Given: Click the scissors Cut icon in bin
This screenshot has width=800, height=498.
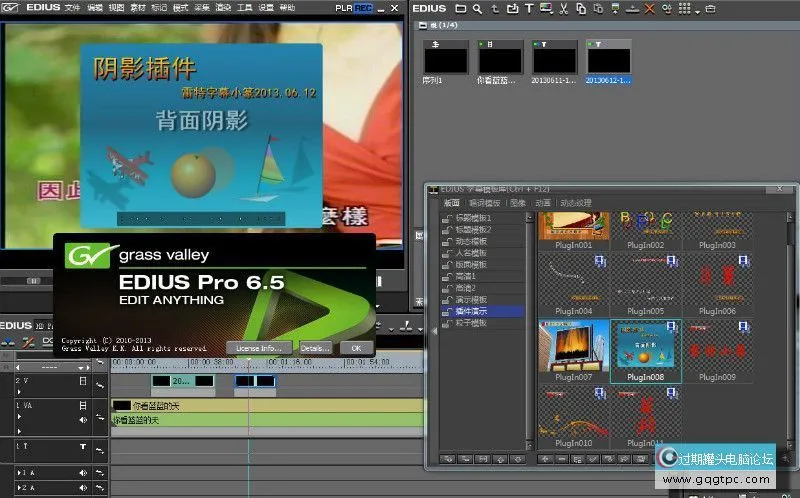Looking at the screenshot, I should pyautogui.click(x=564, y=9).
